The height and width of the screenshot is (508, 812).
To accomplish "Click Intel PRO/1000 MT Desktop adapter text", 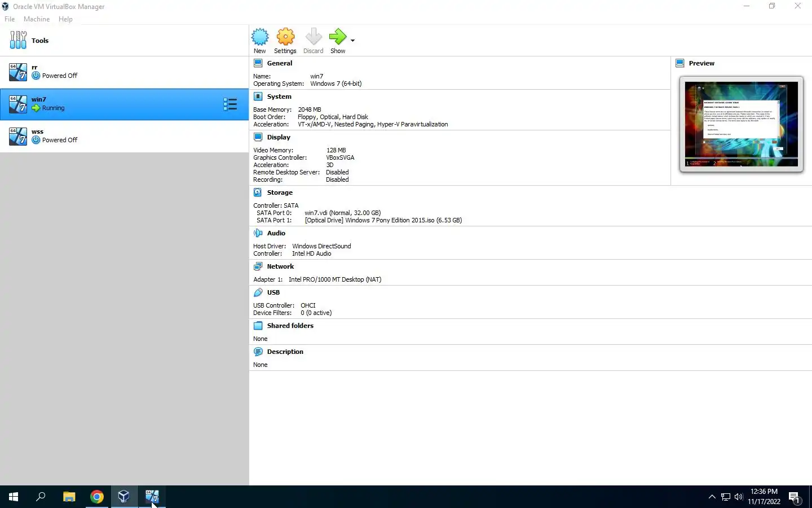I will click(335, 279).
